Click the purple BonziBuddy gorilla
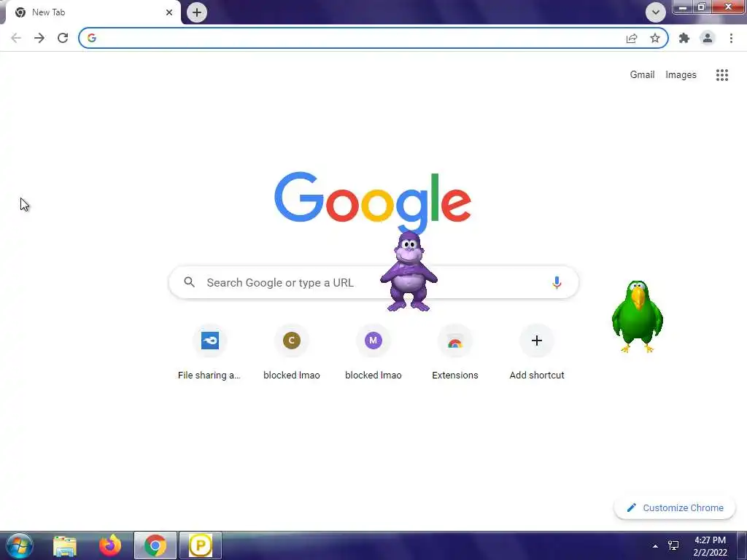This screenshot has width=747, height=560. point(409,271)
